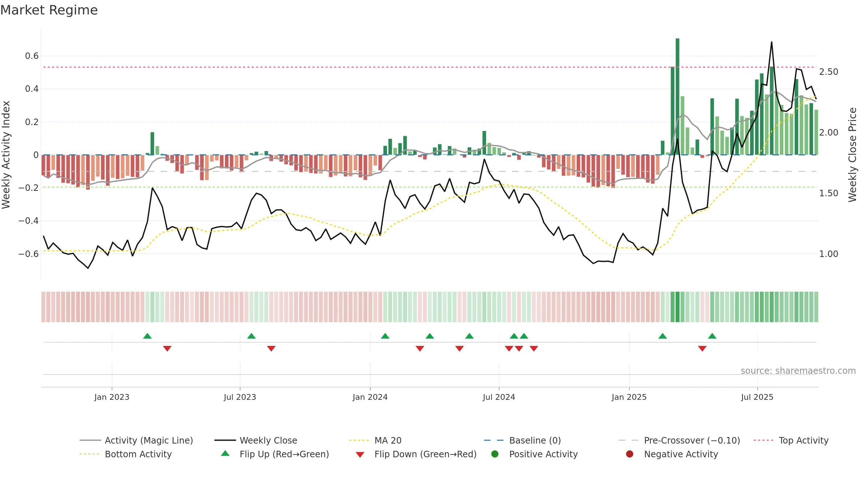The height and width of the screenshot is (488, 868).
Task: Click the first flip-down marker after Jan 2023
Action: (167, 348)
